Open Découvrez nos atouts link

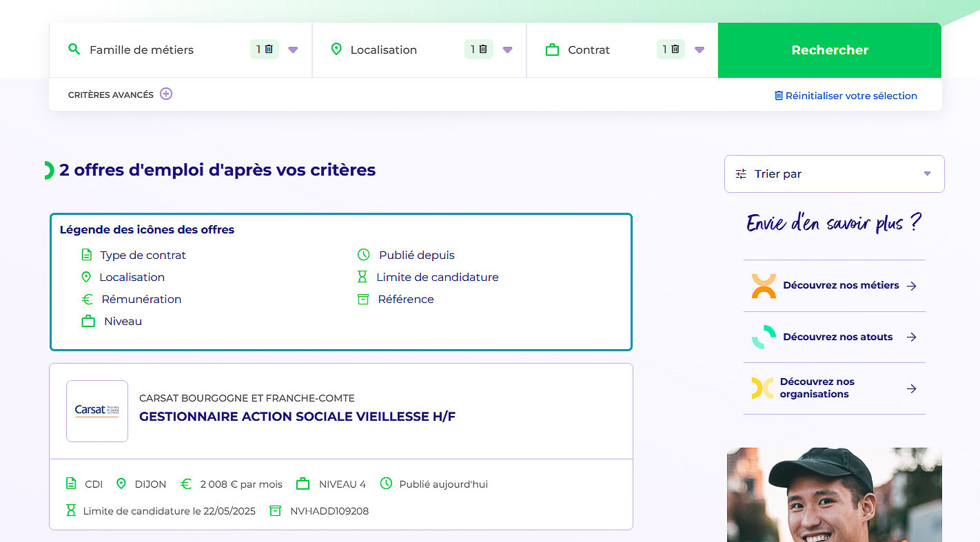(x=838, y=337)
